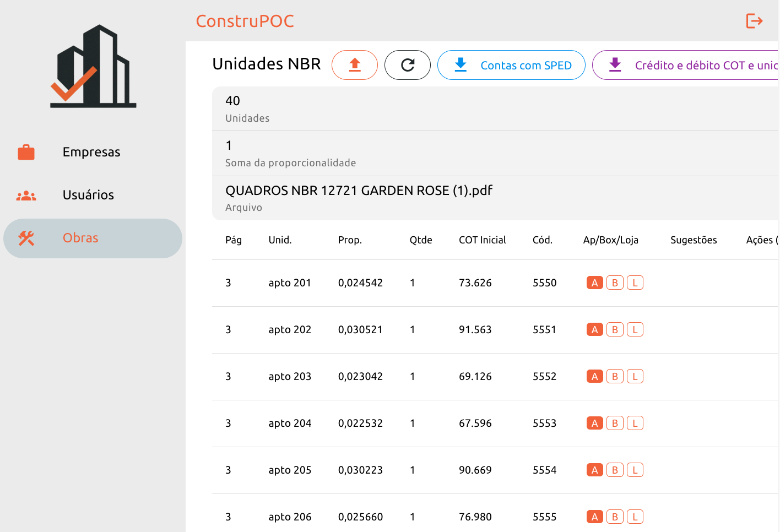This screenshot has height=532, width=780.
Task: Click the COT Inicial column header
Action: tap(483, 240)
